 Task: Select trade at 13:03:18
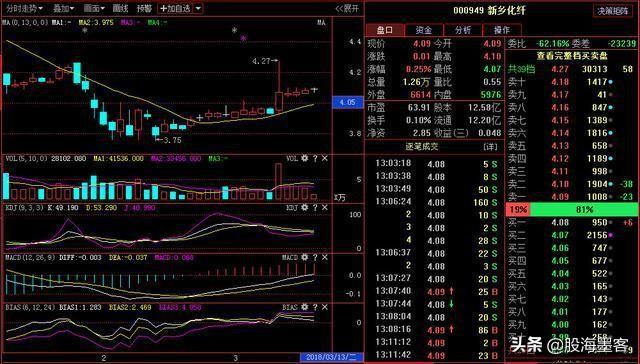click(x=436, y=164)
